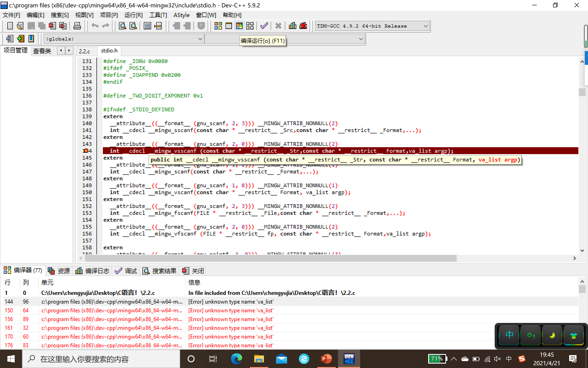The height and width of the screenshot is (368, 588).
Task: Open PowerPoint from the taskbar
Action: pos(327,359)
